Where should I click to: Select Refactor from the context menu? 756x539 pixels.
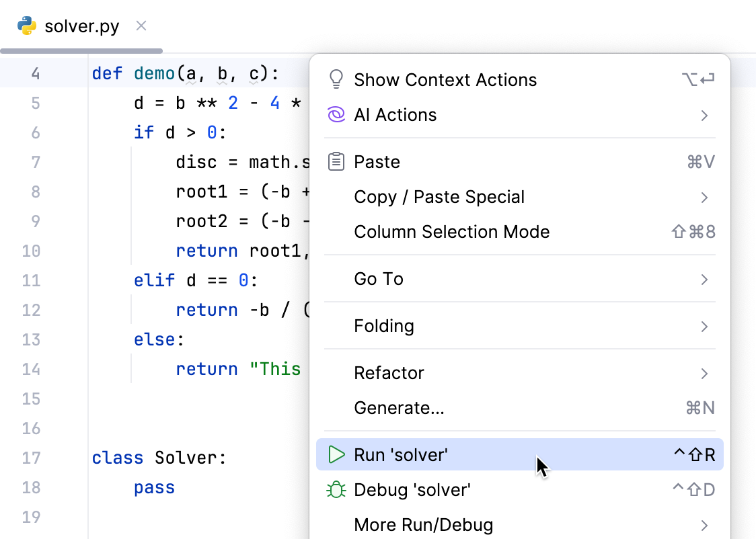[389, 373]
